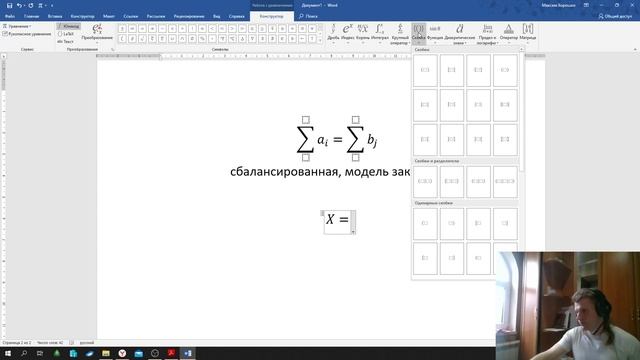Choose first template under Одинарные скобки

pyautogui.click(x=425, y=224)
